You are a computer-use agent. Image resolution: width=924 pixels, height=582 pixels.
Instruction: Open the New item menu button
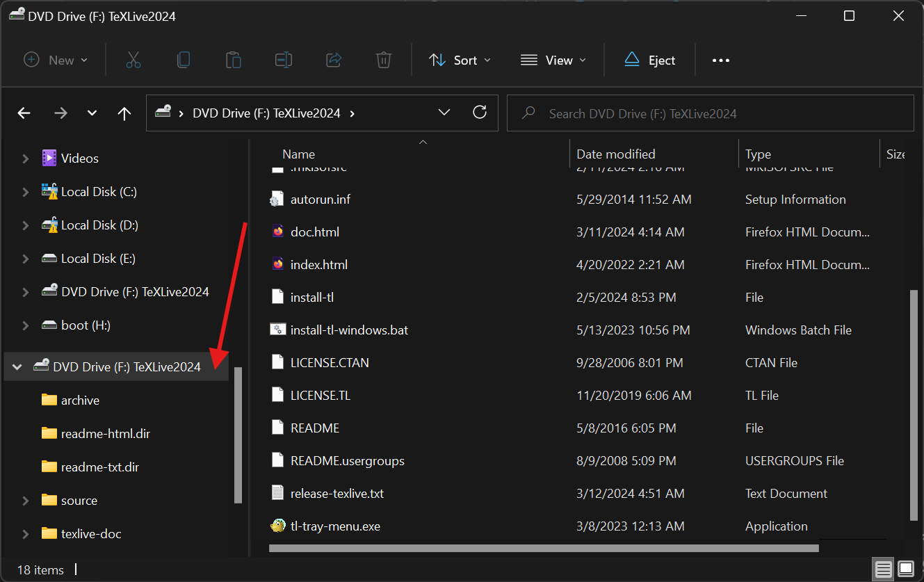(56, 60)
